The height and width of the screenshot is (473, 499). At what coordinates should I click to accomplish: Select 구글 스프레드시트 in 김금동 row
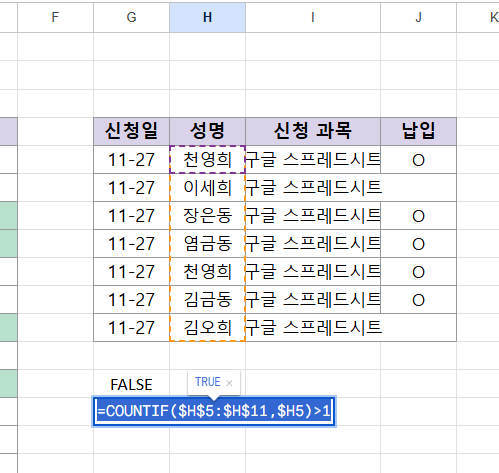coord(313,300)
